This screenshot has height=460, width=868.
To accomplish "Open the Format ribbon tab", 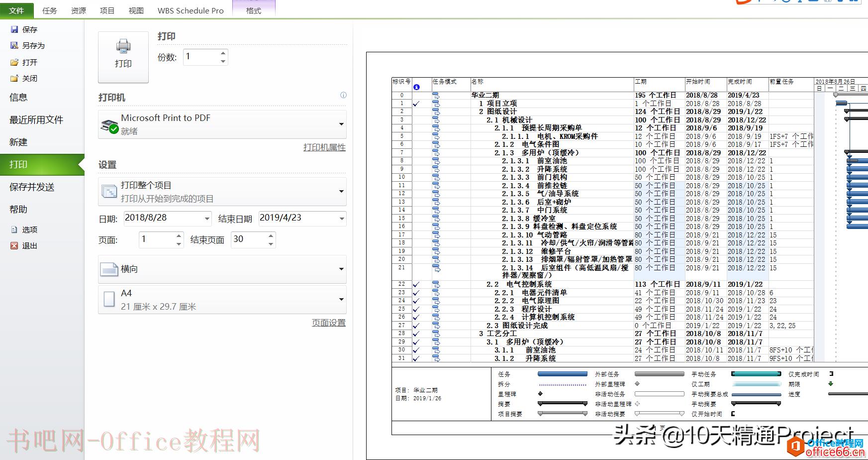I will (x=254, y=10).
